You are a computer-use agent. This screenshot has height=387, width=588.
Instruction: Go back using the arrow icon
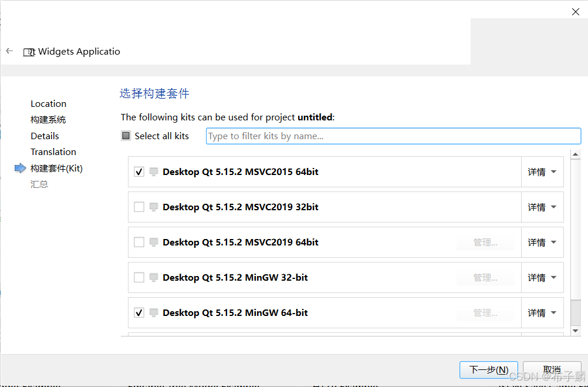pyautogui.click(x=9, y=51)
